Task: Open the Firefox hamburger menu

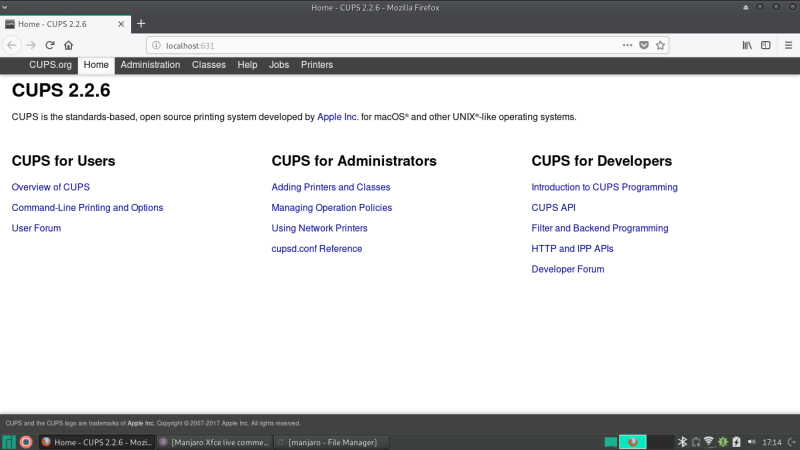Action: (788, 45)
